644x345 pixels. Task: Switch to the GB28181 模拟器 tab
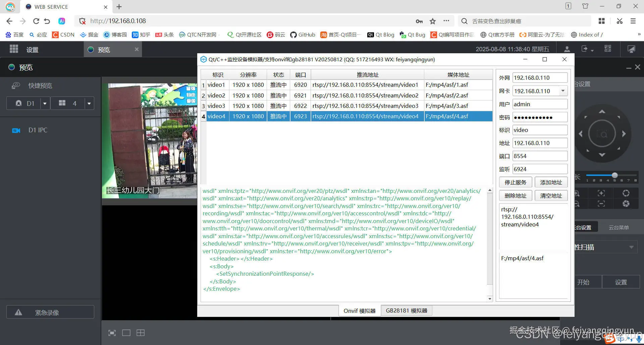click(x=407, y=310)
